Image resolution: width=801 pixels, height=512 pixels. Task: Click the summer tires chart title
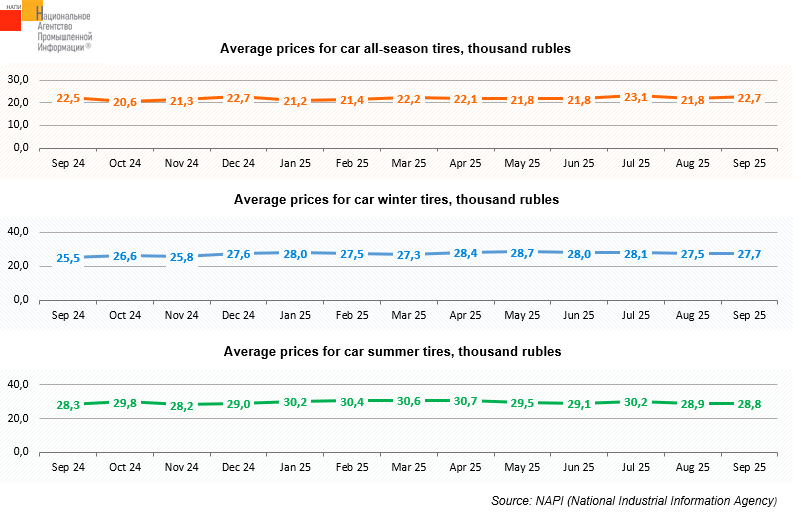392,352
